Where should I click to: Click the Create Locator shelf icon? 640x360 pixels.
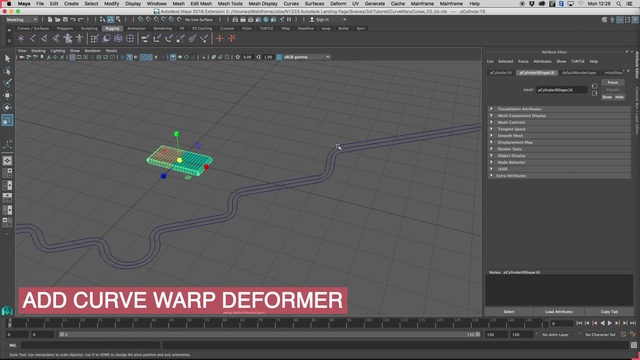[21, 39]
